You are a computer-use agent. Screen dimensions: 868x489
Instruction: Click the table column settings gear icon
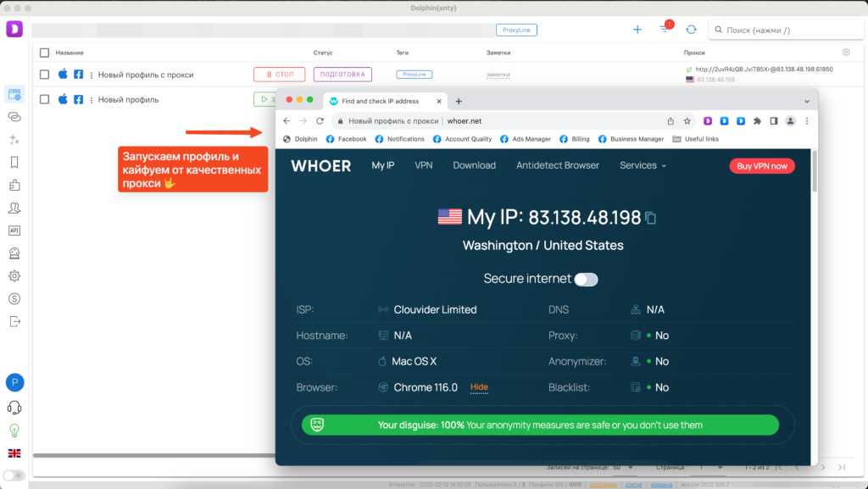[x=845, y=53]
